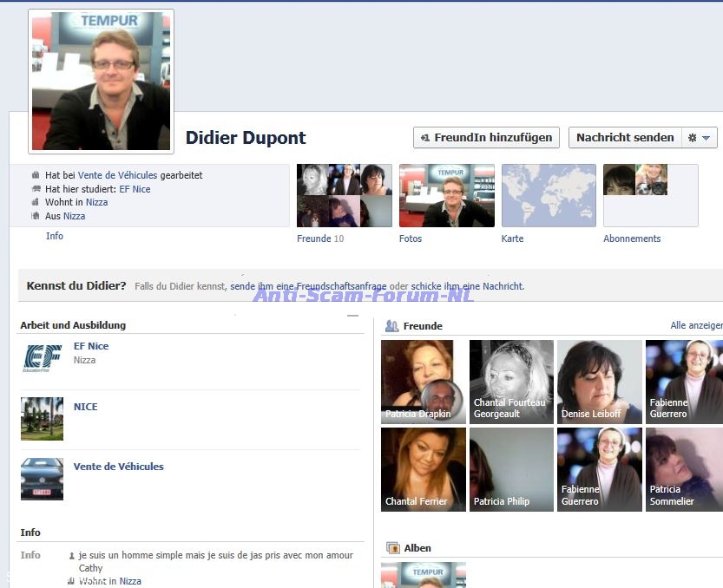Follow the 'schicke ihm eine Nachricht' link
723x588 pixels.
pos(467,286)
